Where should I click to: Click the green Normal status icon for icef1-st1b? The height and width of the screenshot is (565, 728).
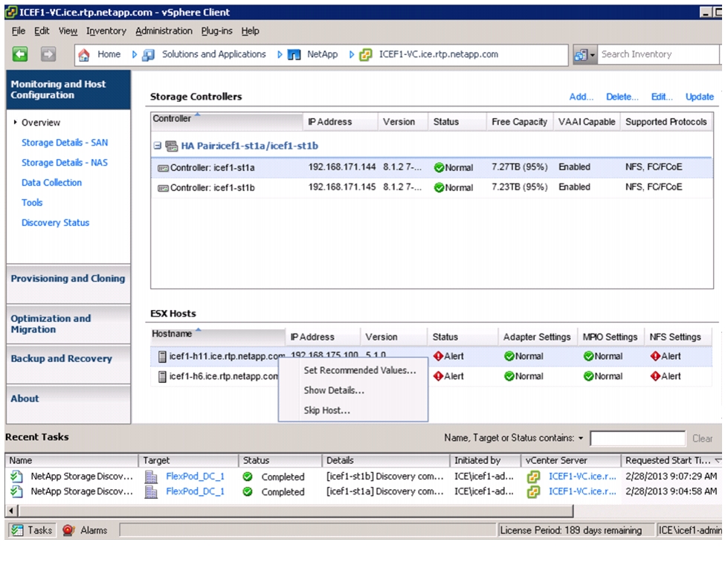point(439,187)
